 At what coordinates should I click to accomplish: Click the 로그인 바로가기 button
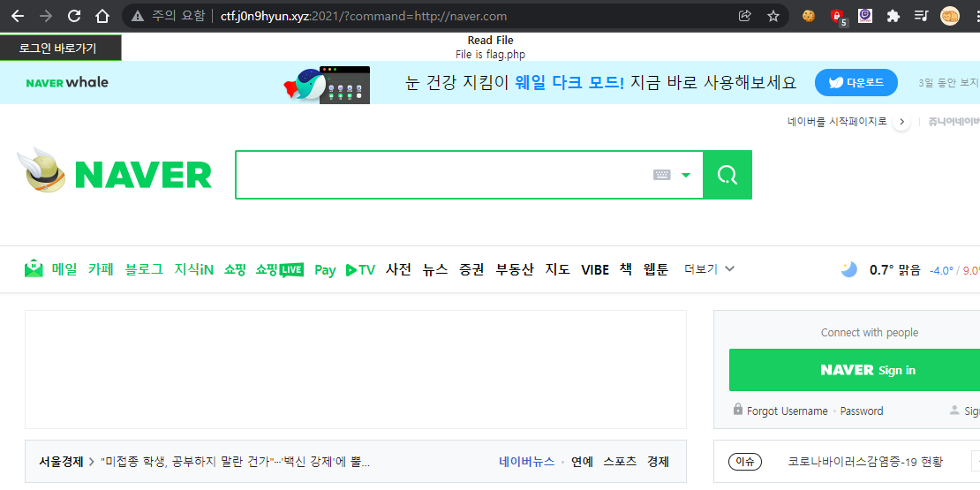click(x=61, y=48)
